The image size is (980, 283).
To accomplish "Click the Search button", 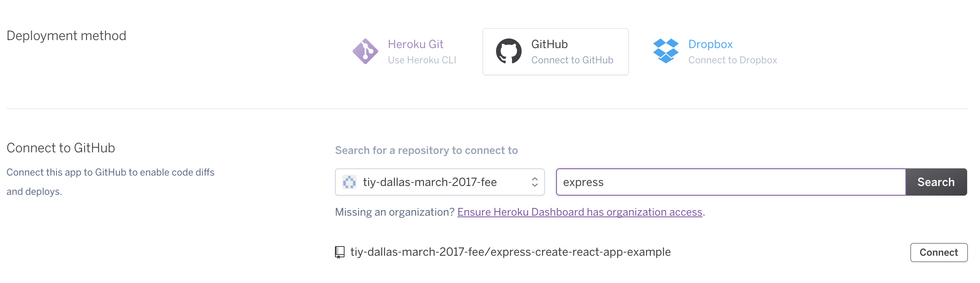I will point(936,182).
